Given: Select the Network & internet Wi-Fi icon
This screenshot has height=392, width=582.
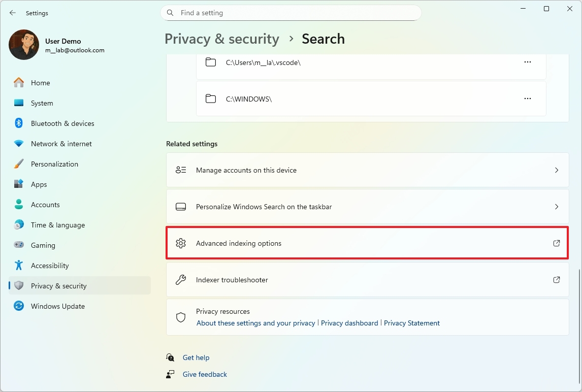Looking at the screenshot, I should [x=19, y=144].
